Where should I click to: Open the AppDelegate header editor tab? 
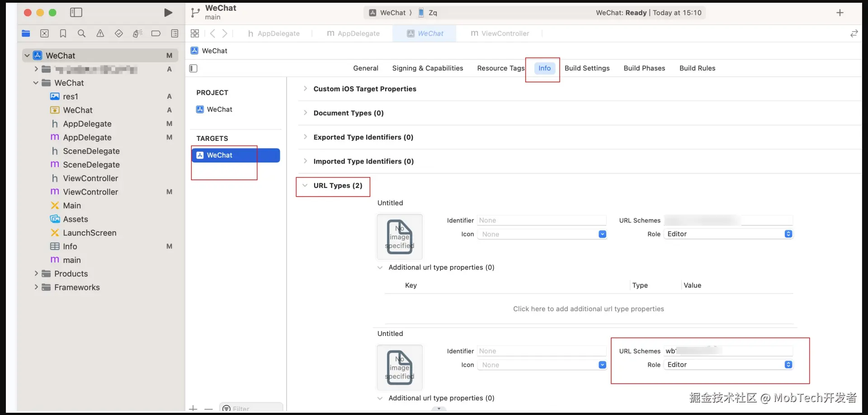[274, 33]
